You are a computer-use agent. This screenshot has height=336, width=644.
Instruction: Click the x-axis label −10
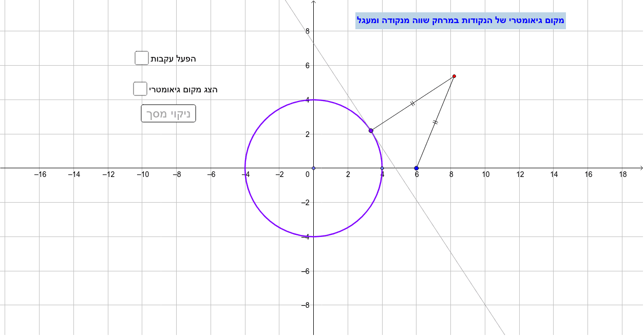click(x=143, y=174)
